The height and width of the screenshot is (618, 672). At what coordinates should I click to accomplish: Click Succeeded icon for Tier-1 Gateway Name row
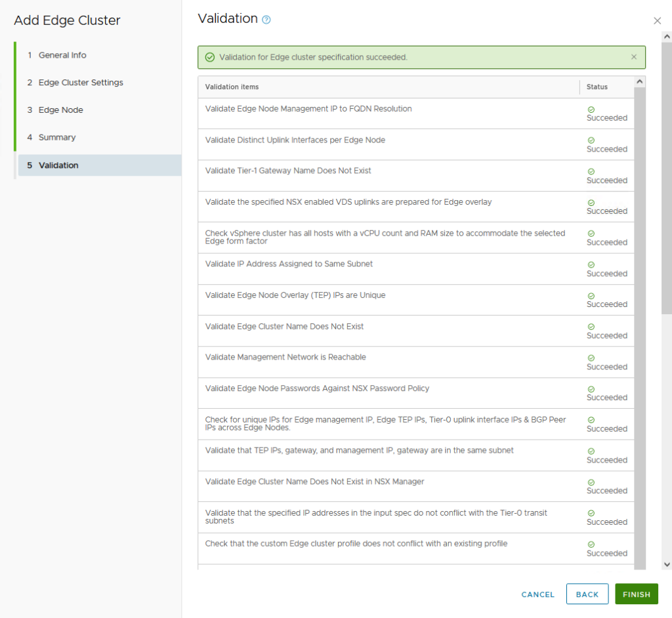[591, 171]
